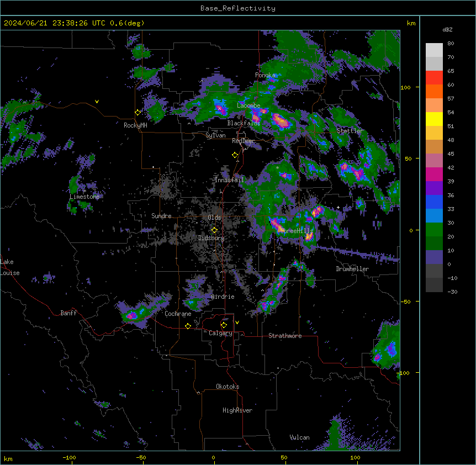Click the HighRiver city label
Screen dimensions: 476x465
coord(237,410)
